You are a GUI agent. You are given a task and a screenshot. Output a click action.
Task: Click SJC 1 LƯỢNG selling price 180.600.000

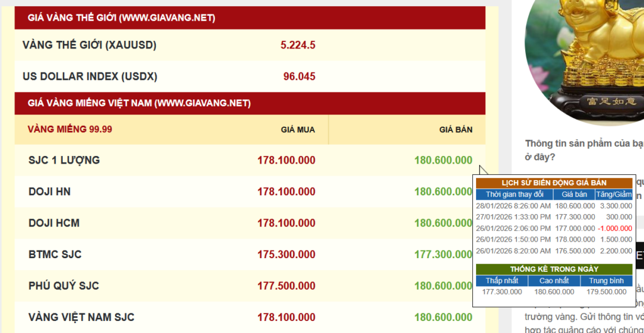pos(443,161)
